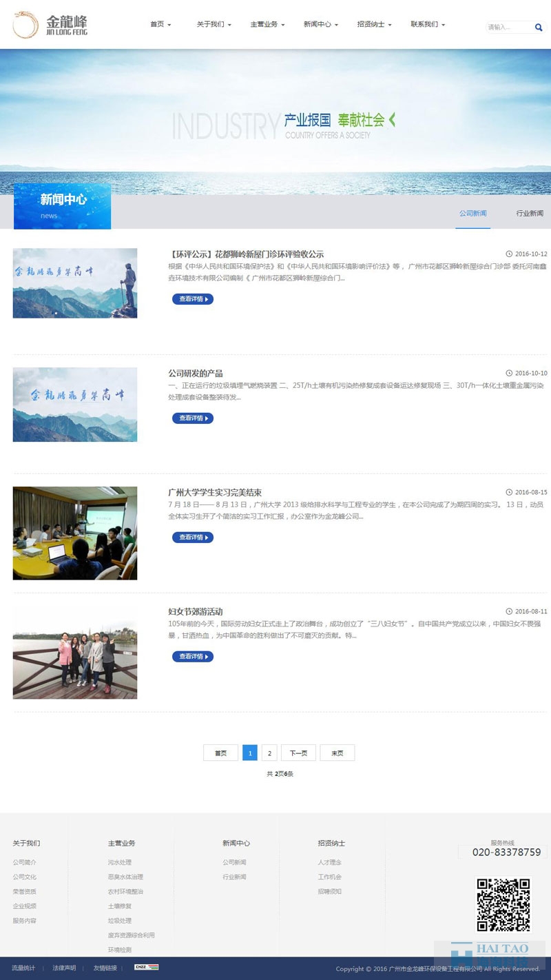Go to 首页 in pagination
The height and width of the screenshot is (980, 551).
(x=220, y=753)
